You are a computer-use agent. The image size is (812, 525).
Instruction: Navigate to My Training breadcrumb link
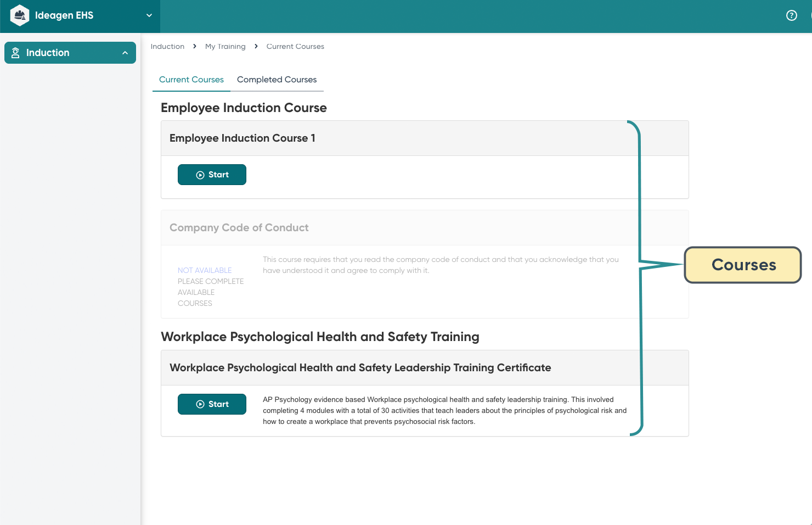(x=225, y=47)
